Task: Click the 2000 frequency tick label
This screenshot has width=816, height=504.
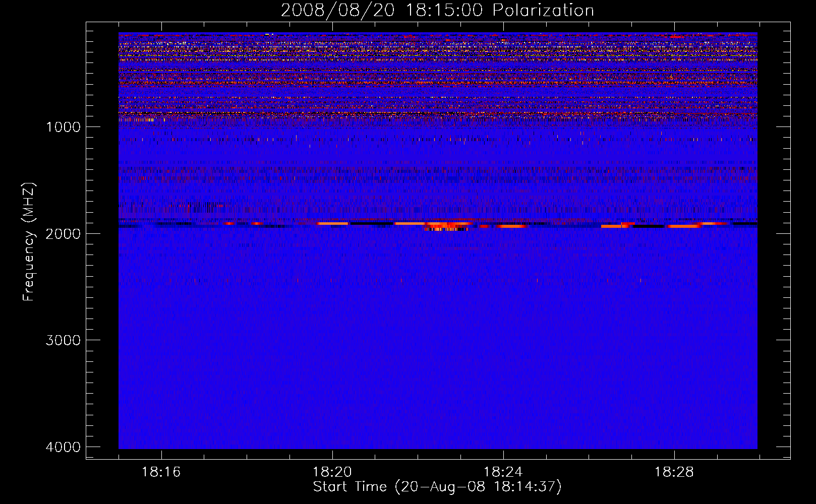Action: (x=63, y=233)
